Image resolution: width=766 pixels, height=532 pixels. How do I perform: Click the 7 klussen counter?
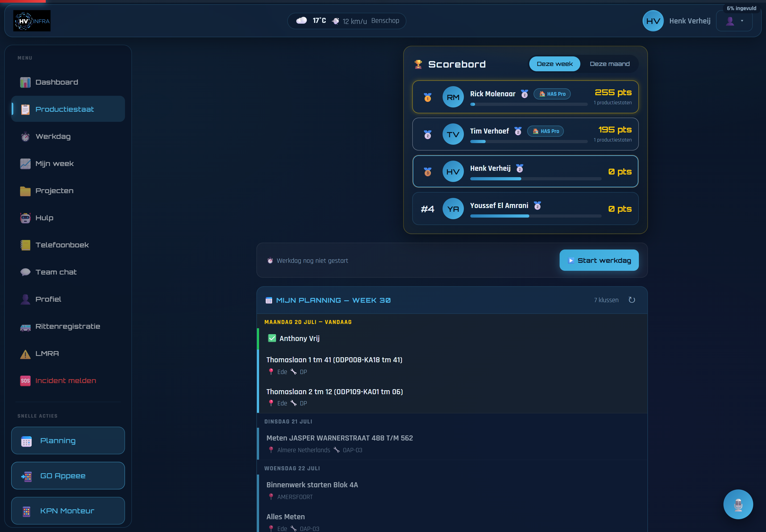tap(606, 300)
